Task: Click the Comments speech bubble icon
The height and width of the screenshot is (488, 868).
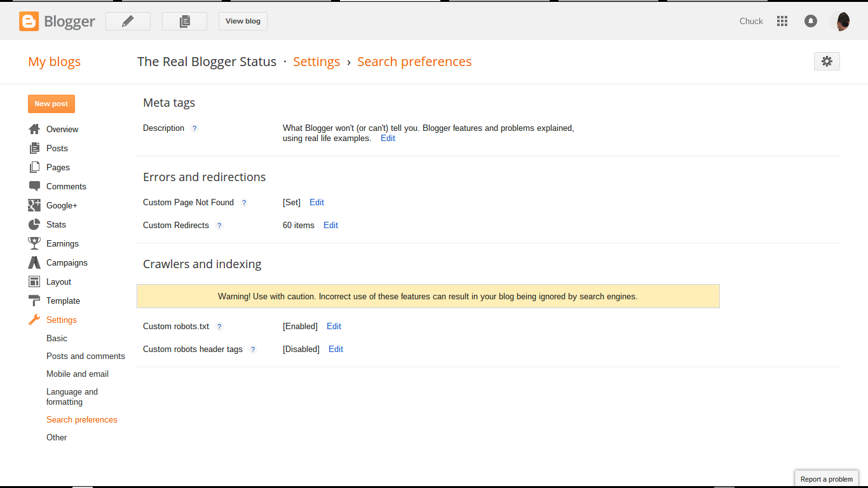Action: click(x=34, y=186)
